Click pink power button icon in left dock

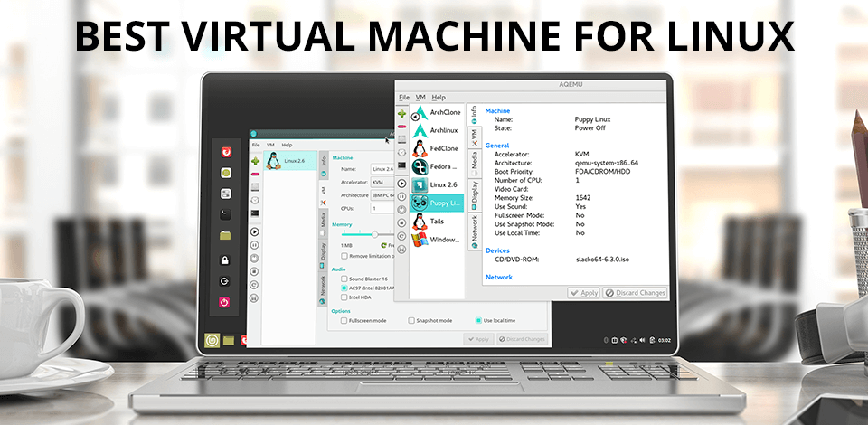point(225,302)
